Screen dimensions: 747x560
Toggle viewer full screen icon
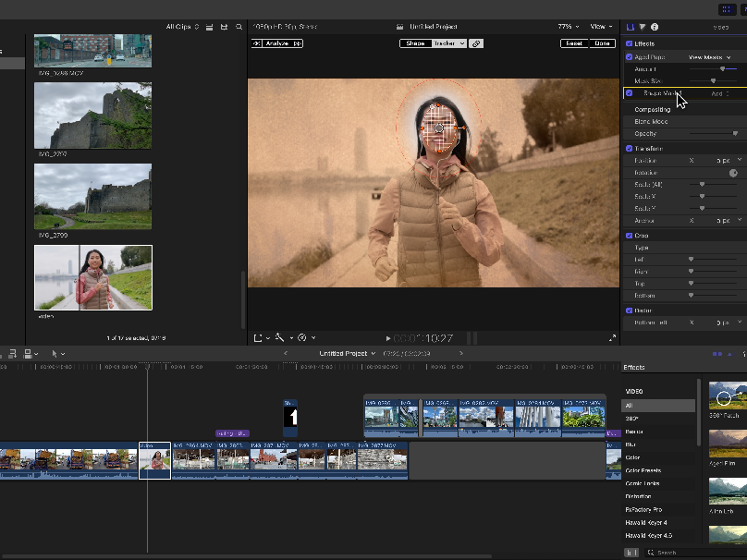612,338
